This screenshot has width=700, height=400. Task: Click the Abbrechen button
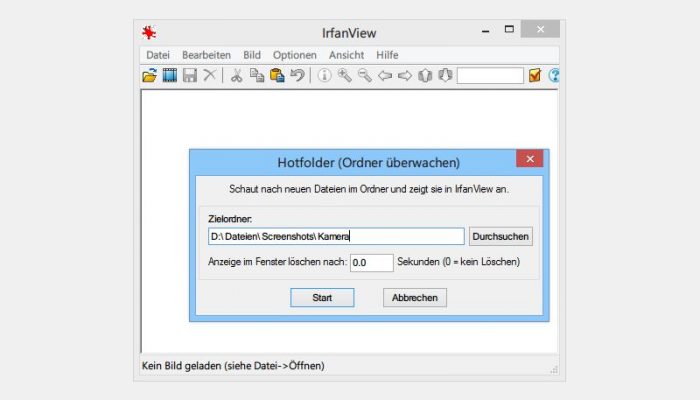(415, 298)
